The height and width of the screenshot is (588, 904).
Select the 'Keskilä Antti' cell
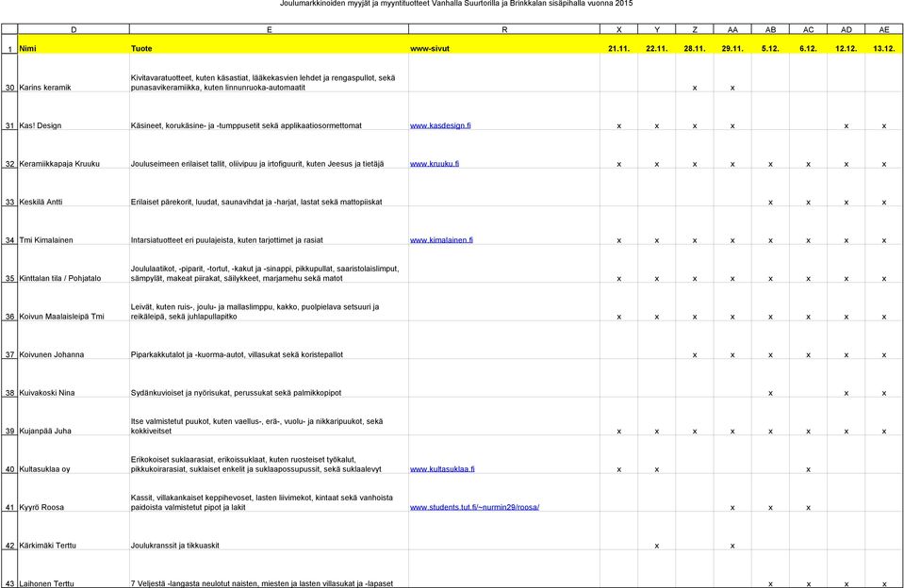coord(74,188)
